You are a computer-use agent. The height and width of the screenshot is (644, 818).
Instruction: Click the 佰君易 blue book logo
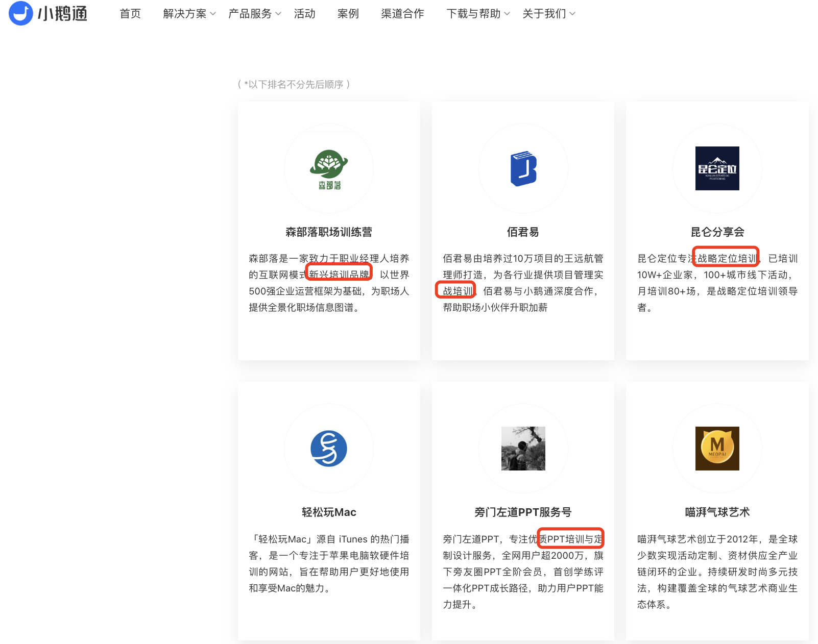[523, 168]
